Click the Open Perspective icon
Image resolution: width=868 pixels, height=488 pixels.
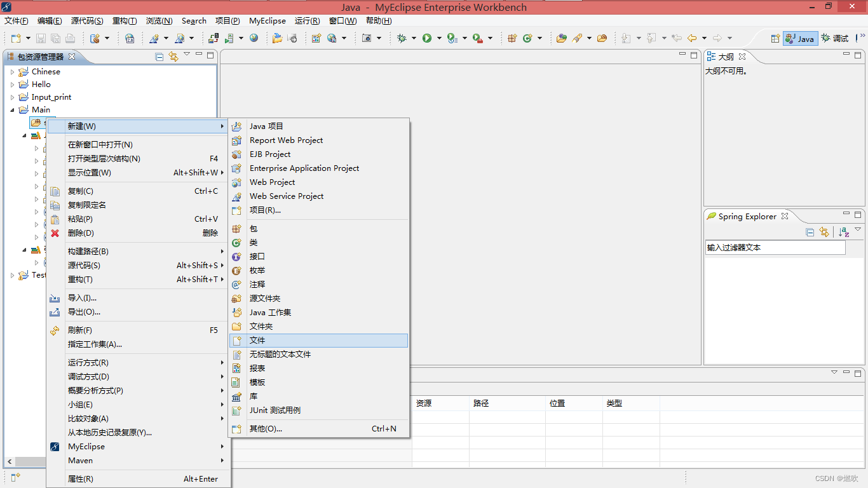pyautogui.click(x=775, y=38)
